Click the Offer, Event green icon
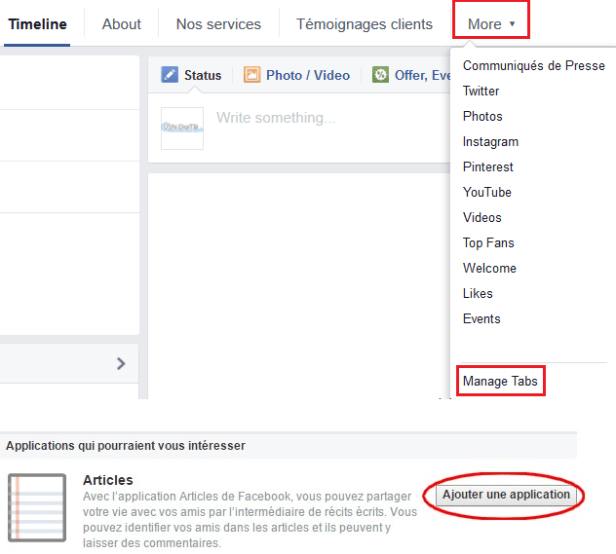The width and height of the screenshot is (616, 554). click(380, 75)
